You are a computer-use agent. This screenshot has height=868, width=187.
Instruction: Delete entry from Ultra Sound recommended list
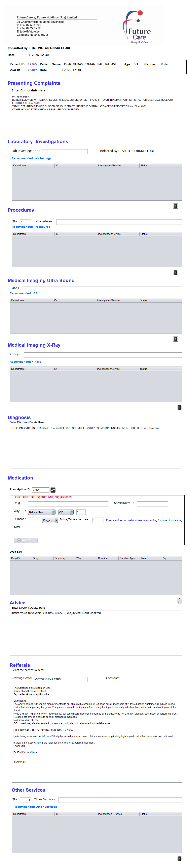(175, 339)
